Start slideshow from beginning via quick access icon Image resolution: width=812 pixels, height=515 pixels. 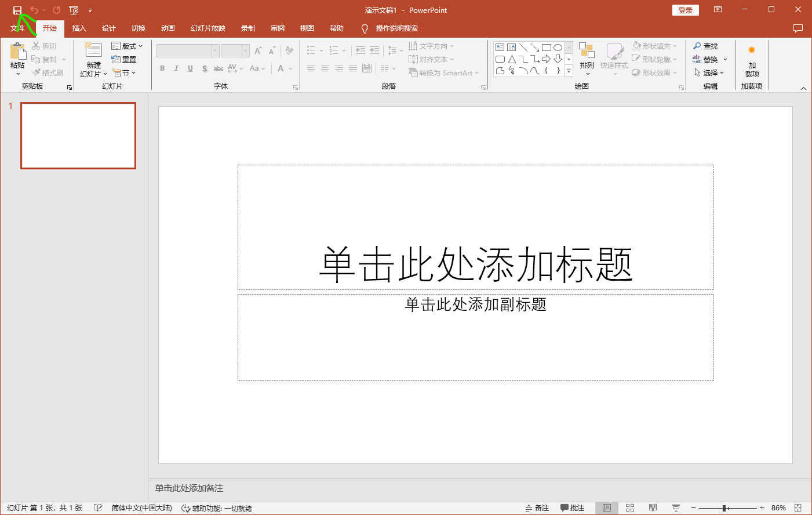coord(74,10)
